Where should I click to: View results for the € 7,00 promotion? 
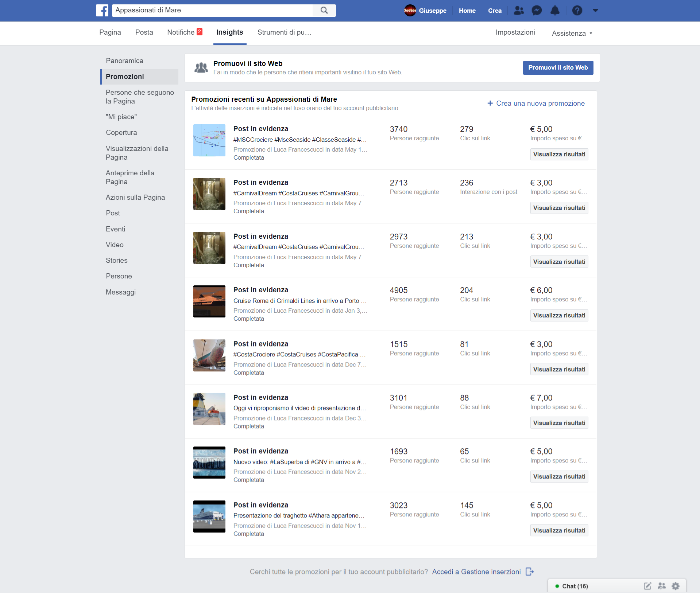tap(559, 423)
